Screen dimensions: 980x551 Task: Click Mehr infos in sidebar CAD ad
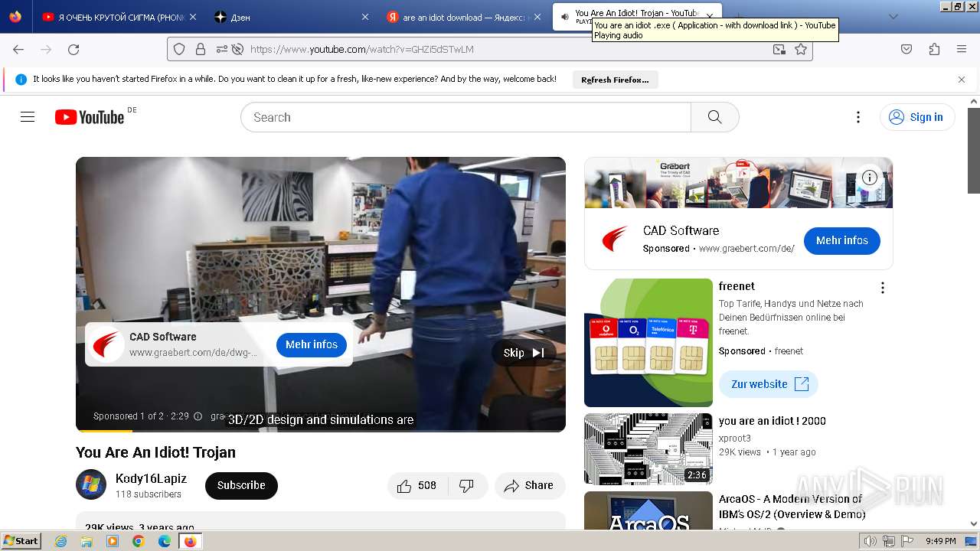[842, 240]
